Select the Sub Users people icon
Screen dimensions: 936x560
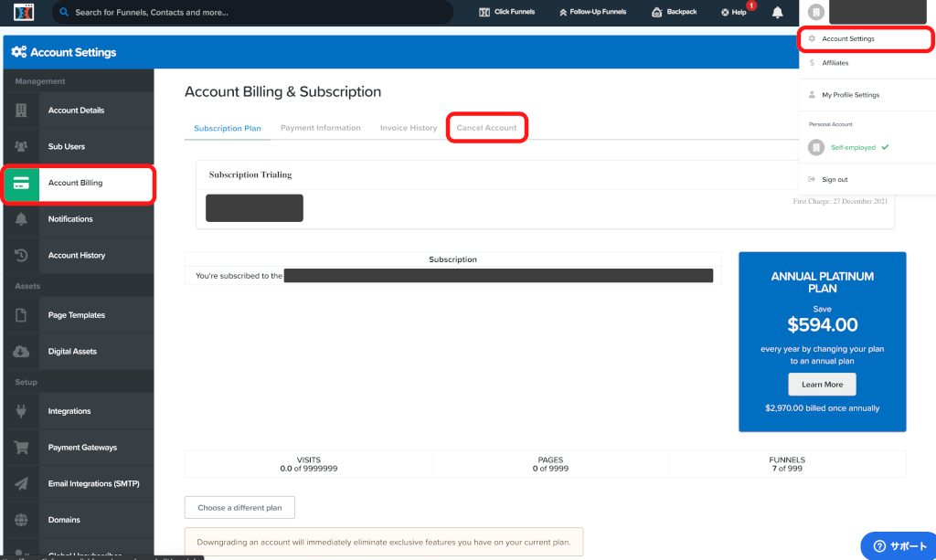click(21, 146)
